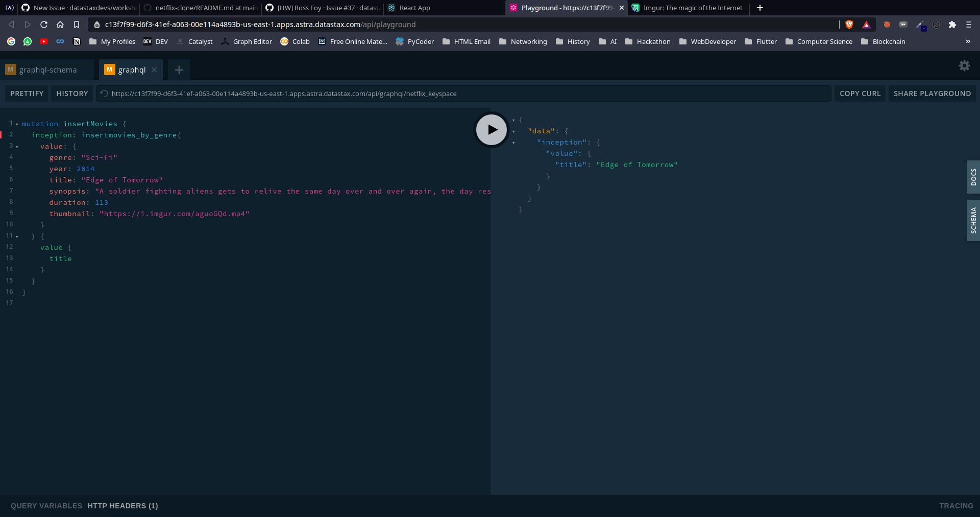Click the PRETTIFY button
The height and width of the screenshot is (517, 980).
tap(26, 93)
